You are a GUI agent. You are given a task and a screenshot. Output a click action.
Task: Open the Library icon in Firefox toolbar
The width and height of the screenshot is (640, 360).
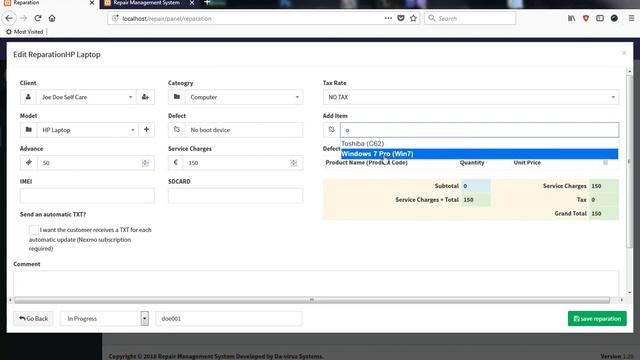click(571, 18)
